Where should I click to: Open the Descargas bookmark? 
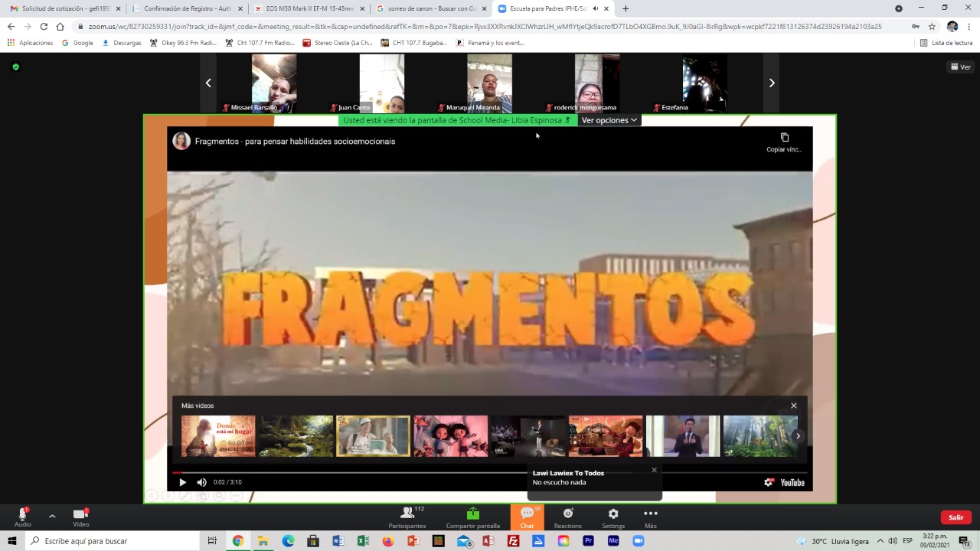pos(122,43)
